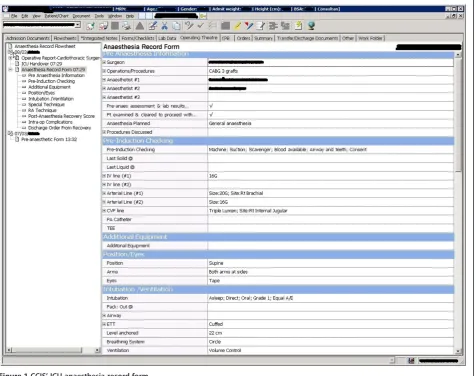The height and width of the screenshot is (376, 476).
Task: Click the gray triangle toolbar icon
Action: coord(140,26)
